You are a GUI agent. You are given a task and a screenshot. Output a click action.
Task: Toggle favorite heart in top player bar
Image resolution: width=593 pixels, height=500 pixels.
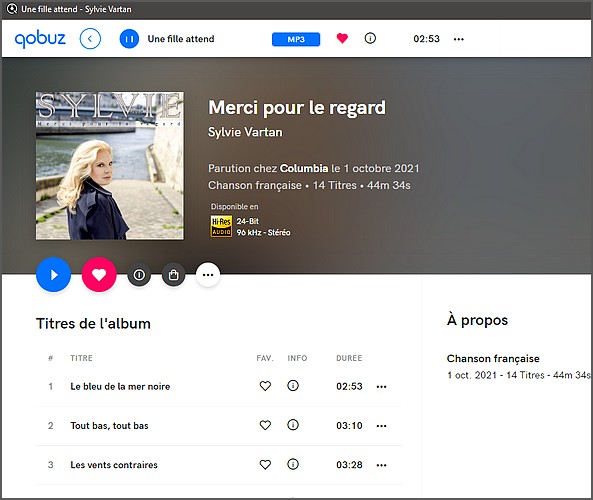pos(342,38)
